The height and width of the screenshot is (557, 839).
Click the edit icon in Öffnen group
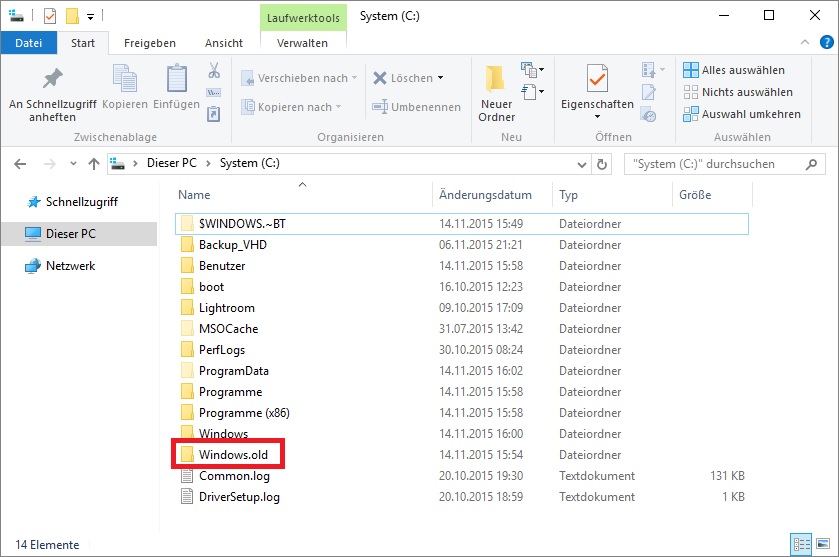[649, 92]
